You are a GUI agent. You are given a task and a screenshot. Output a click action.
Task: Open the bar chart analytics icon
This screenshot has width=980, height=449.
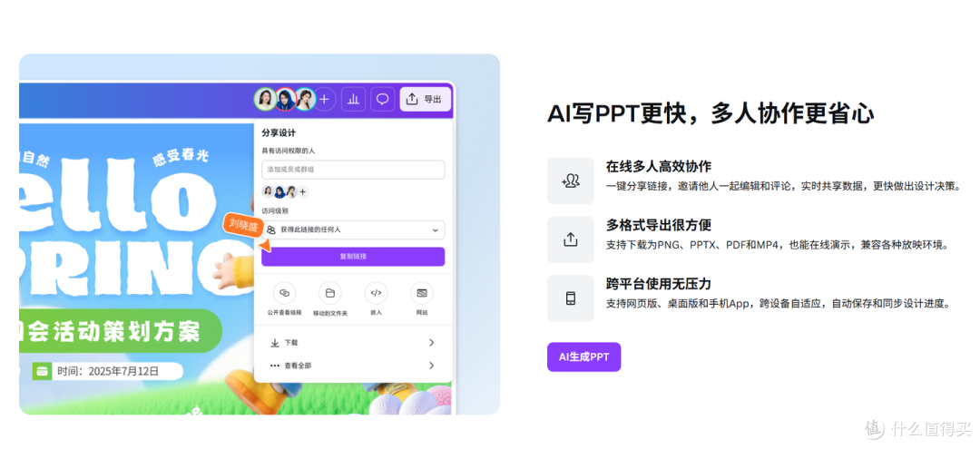tap(353, 99)
